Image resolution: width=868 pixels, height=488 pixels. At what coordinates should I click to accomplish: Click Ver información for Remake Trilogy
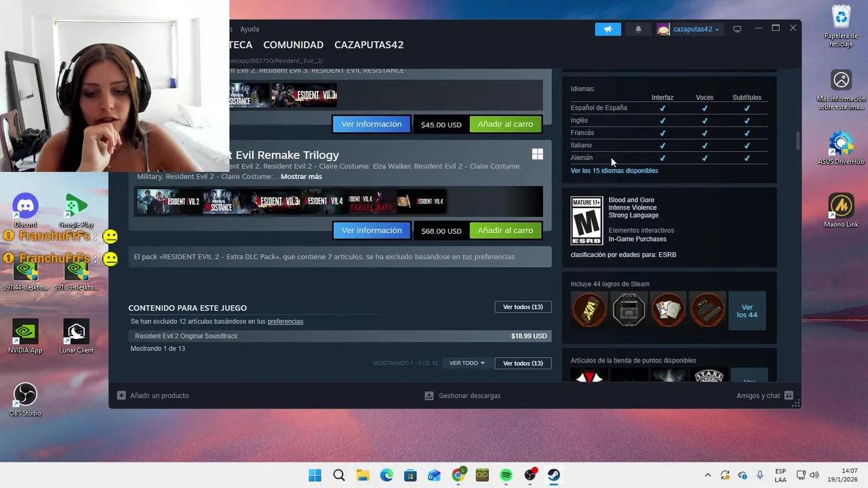[x=372, y=230]
